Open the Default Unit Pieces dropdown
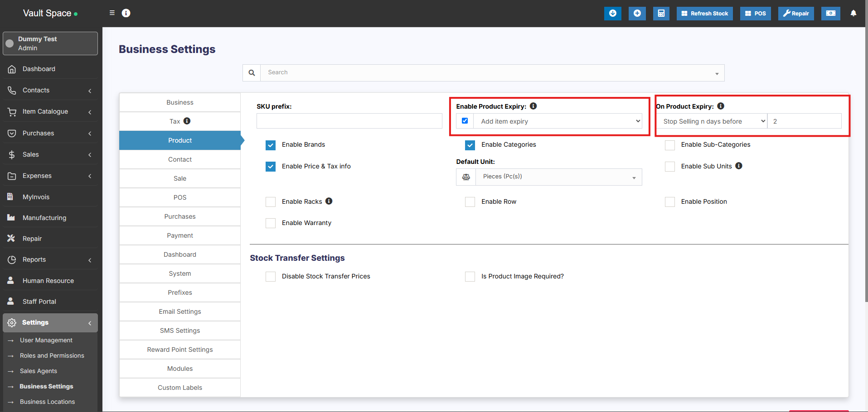 pyautogui.click(x=558, y=177)
